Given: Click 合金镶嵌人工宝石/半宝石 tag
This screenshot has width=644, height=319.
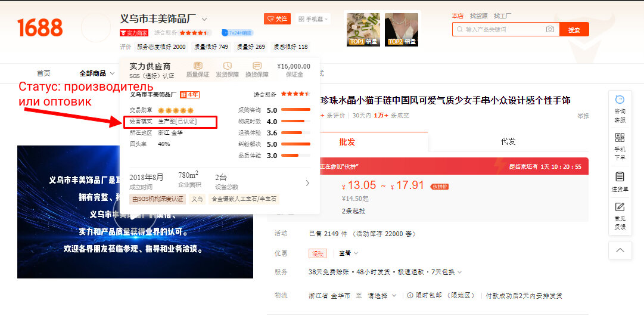Looking at the screenshot, I should 244,199.
